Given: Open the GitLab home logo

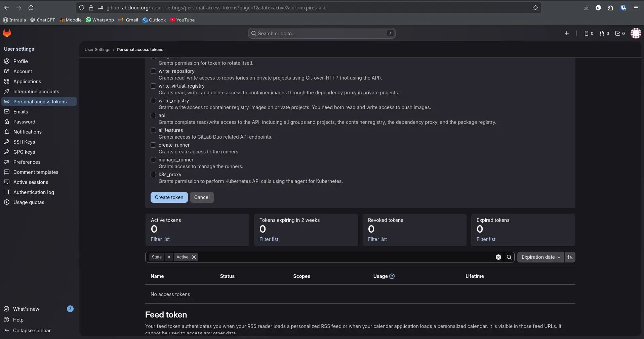Looking at the screenshot, I should click(7, 33).
